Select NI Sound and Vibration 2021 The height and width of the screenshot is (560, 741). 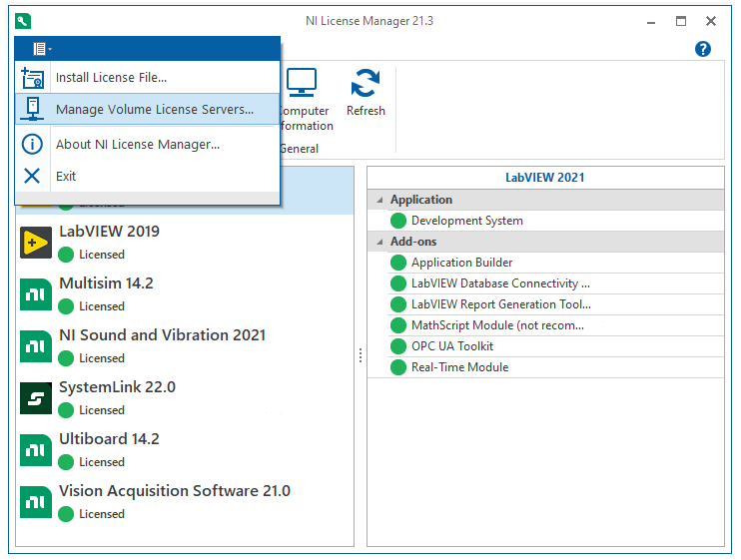pyautogui.click(x=162, y=335)
